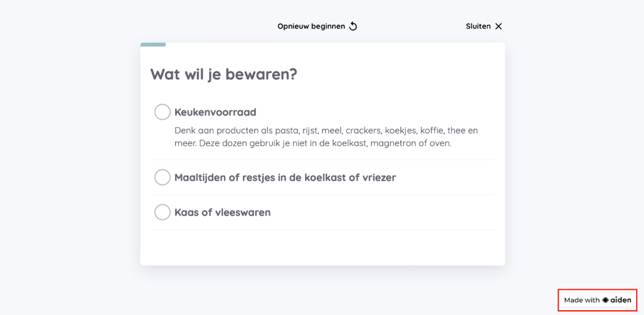Click the X icon next to Sluiten

(498, 26)
